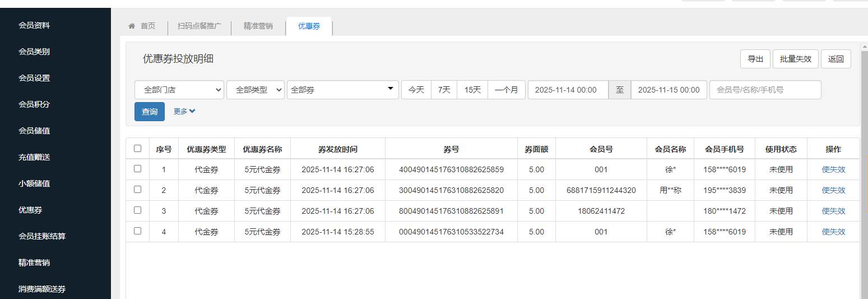Expand the 更多 chevron for more filters
Image resolution: width=868 pixels, height=299 pixels.
click(192, 111)
